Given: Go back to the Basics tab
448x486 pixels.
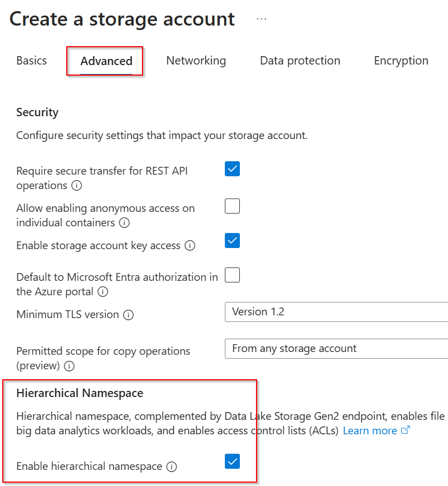Looking at the screenshot, I should click(32, 61).
